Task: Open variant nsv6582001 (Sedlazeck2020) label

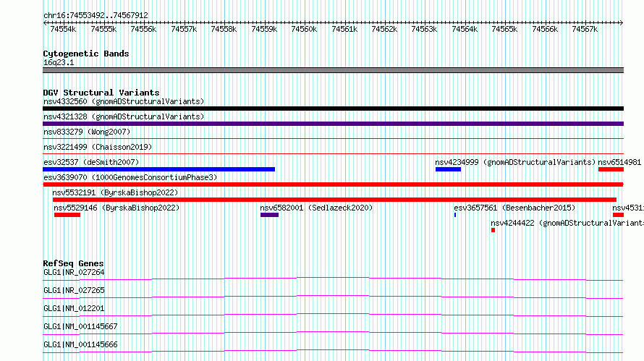Action: [x=316, y=208]
